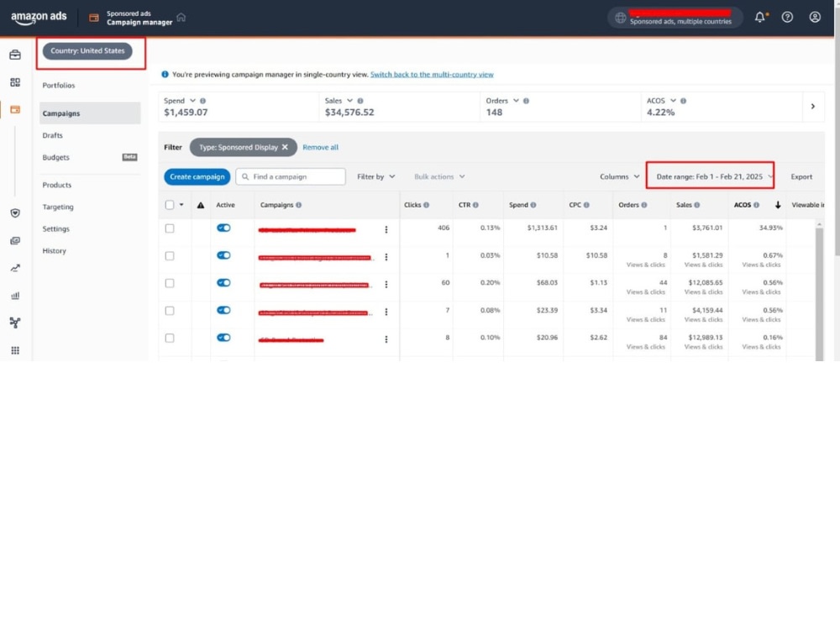
Task: Click the Create campaign button
Action: [x=197, y=176]
